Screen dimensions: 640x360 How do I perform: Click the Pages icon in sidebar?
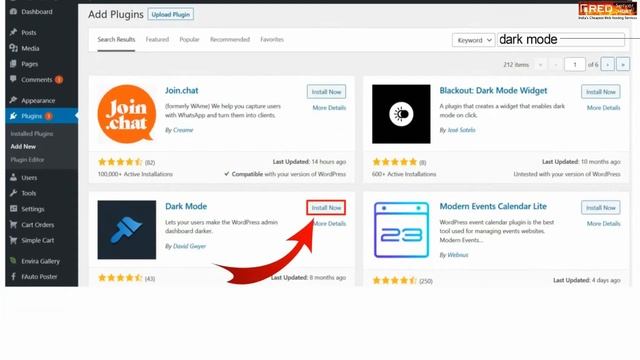tap(13, 64)
